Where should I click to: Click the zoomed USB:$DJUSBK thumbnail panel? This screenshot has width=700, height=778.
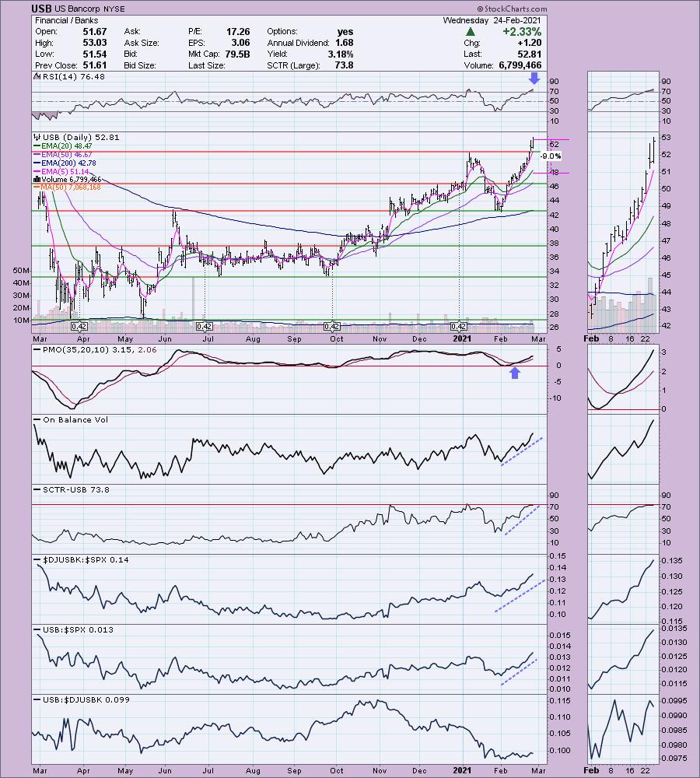coord(623,729)
